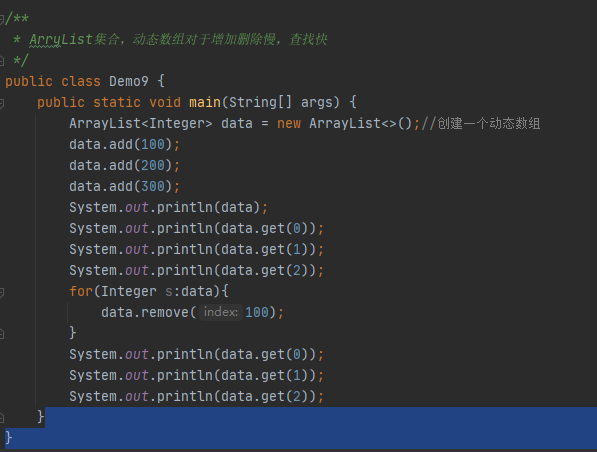Click the static keyword in the main signature

point(117,102)
